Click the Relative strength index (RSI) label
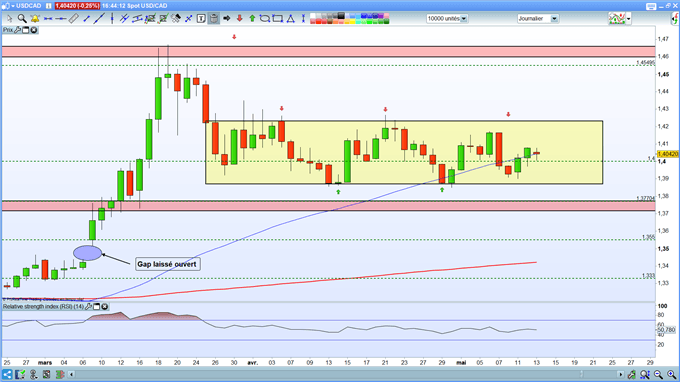 click(43, 307)
